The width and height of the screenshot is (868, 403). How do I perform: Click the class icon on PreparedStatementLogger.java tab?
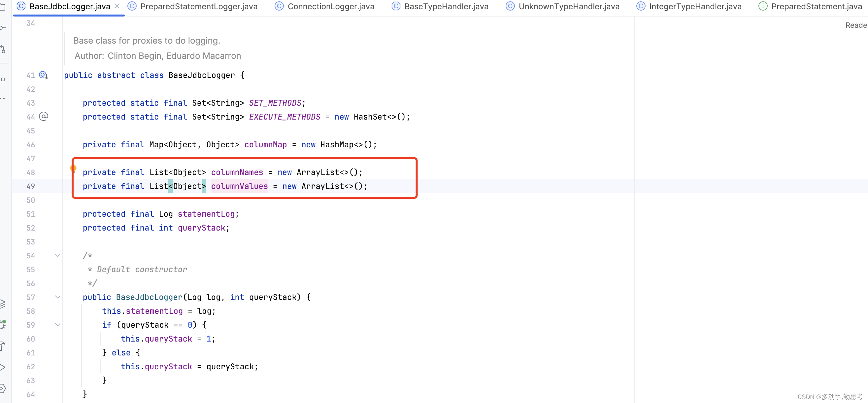(132, 6)
